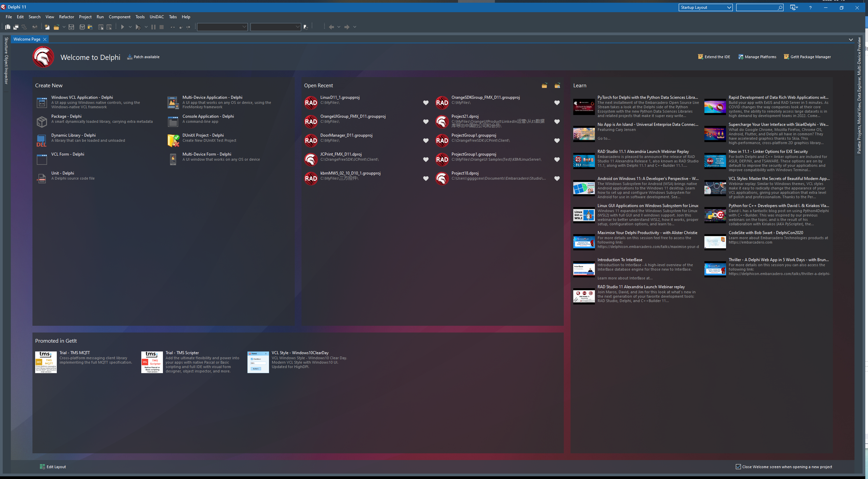
Task: Toggle favorite heart for DoorManager_D11.groupproj
Action: tap(426, 141)
